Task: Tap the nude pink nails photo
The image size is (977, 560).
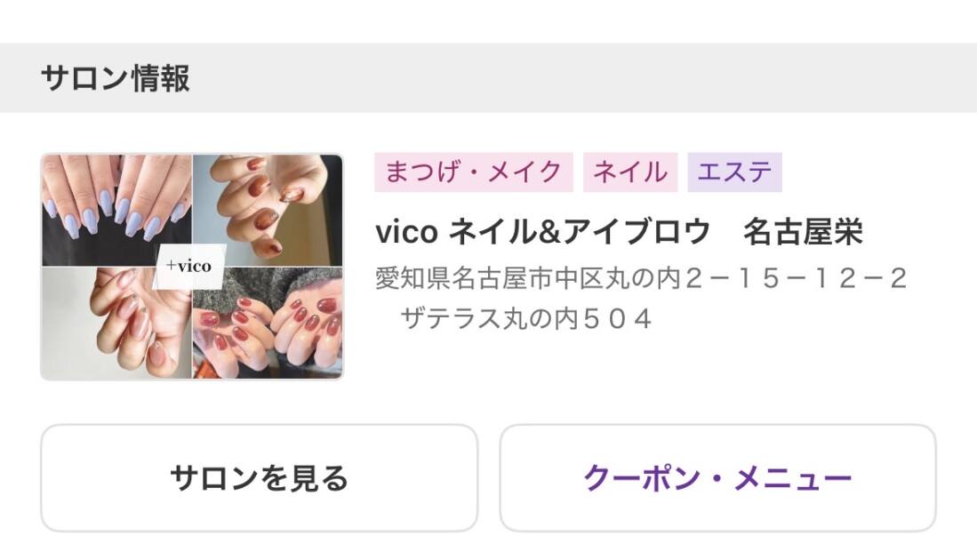Action: click(x=116, y=324)
